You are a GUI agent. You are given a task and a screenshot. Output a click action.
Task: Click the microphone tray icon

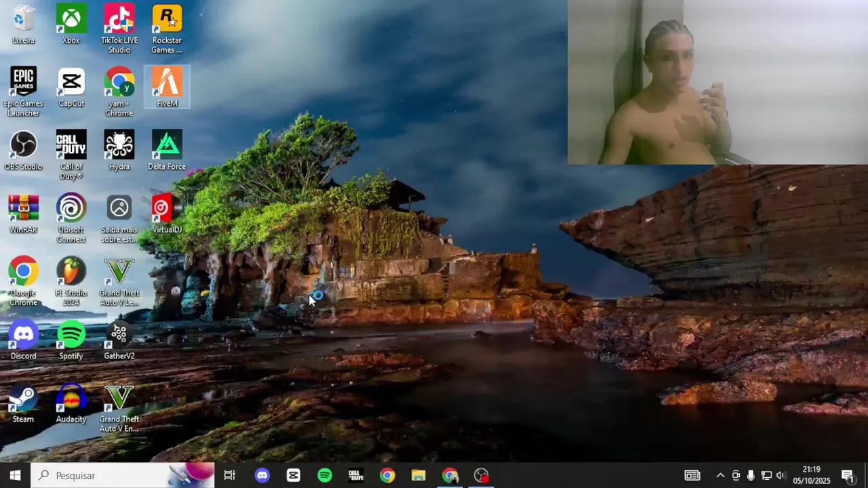pos(751,475)
